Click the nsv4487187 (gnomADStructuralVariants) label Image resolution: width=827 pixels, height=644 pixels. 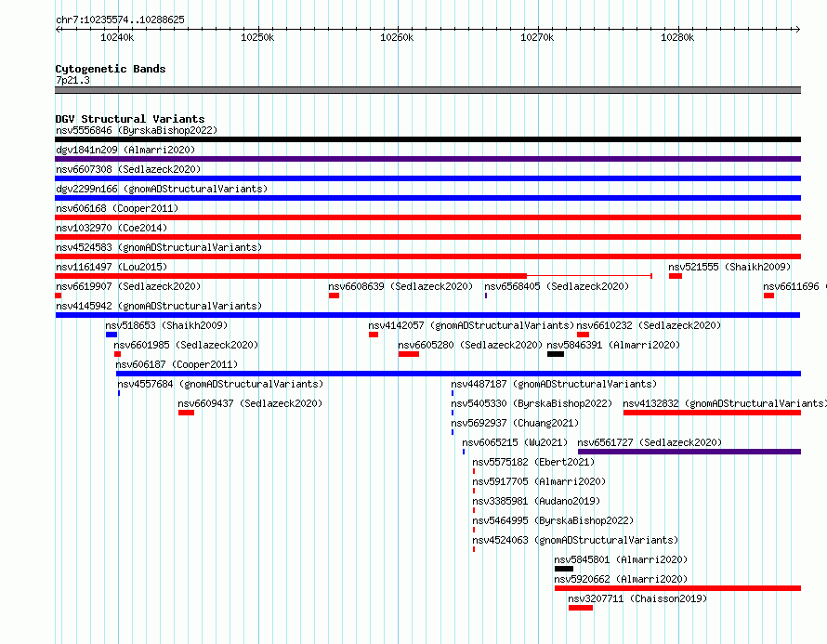tap(554, 384)
